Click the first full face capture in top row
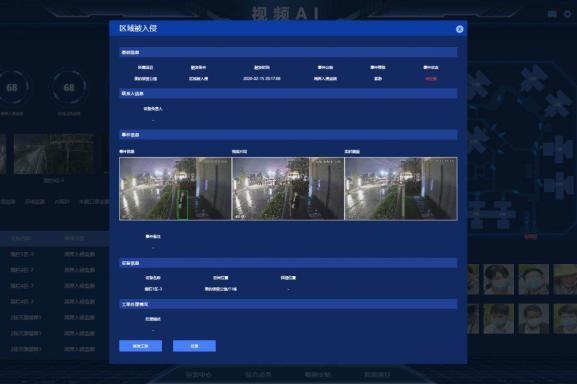 [499, 279]
